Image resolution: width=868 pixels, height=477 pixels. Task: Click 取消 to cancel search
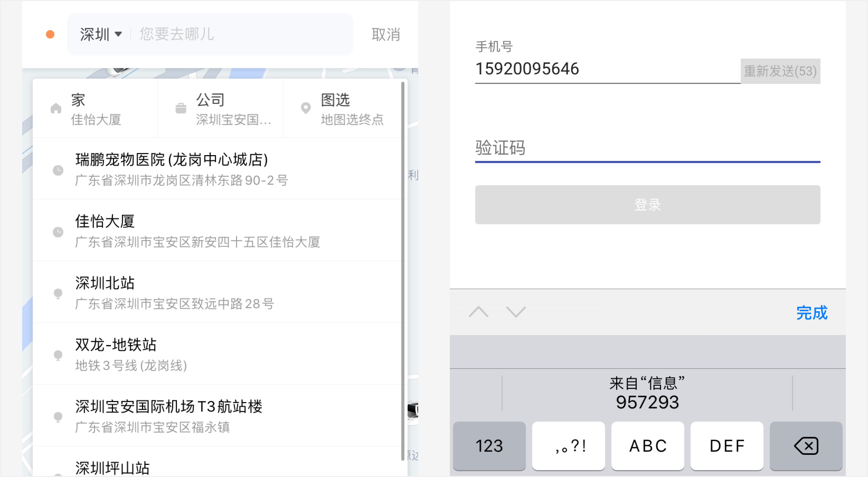click(386, 34)
